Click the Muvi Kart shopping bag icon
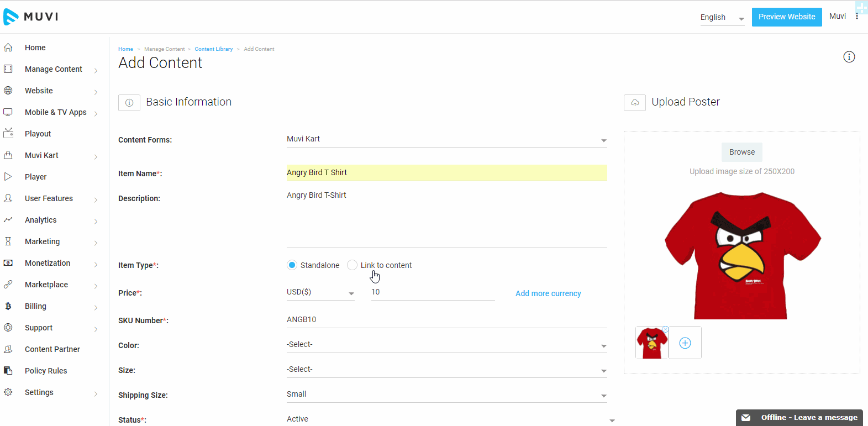Viewport: 868px width, 426px height. coord(8,155)
